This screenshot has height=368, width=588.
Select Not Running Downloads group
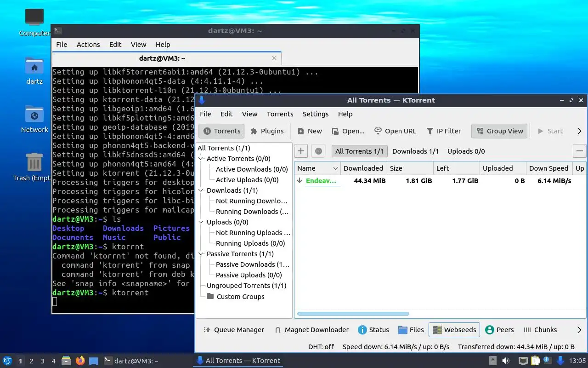point(252,201)
